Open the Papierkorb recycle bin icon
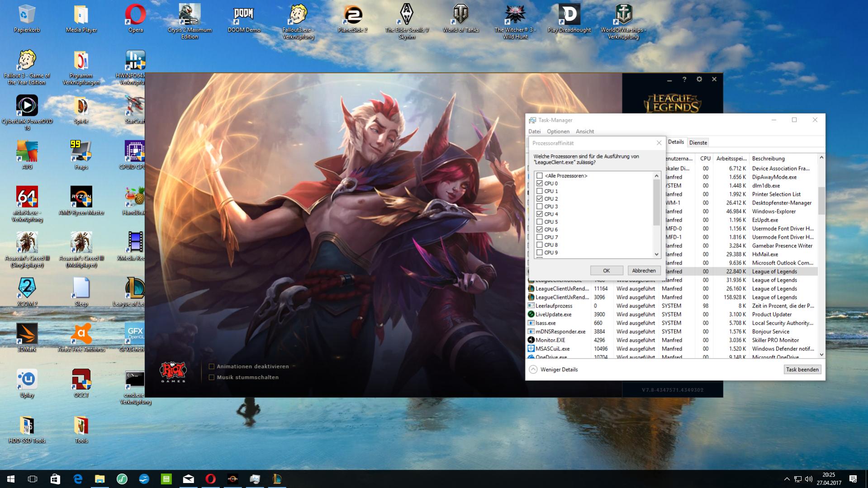 point(27,19)
